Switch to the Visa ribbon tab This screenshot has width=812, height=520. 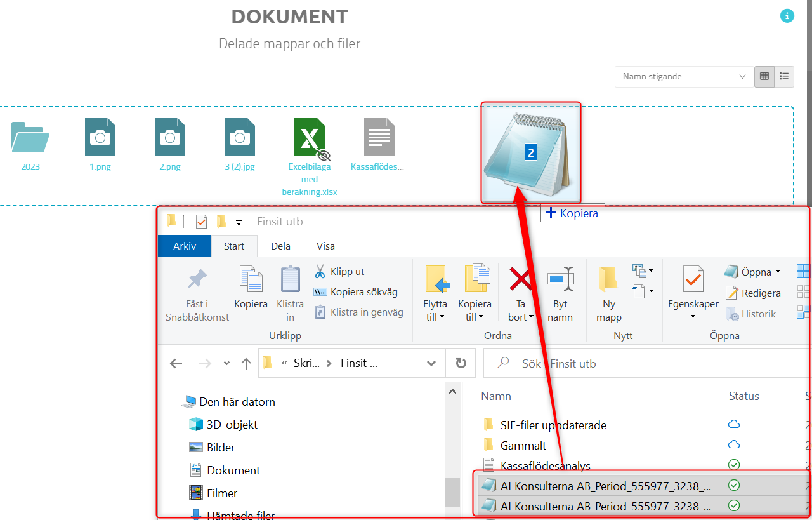tap(325, 246)
